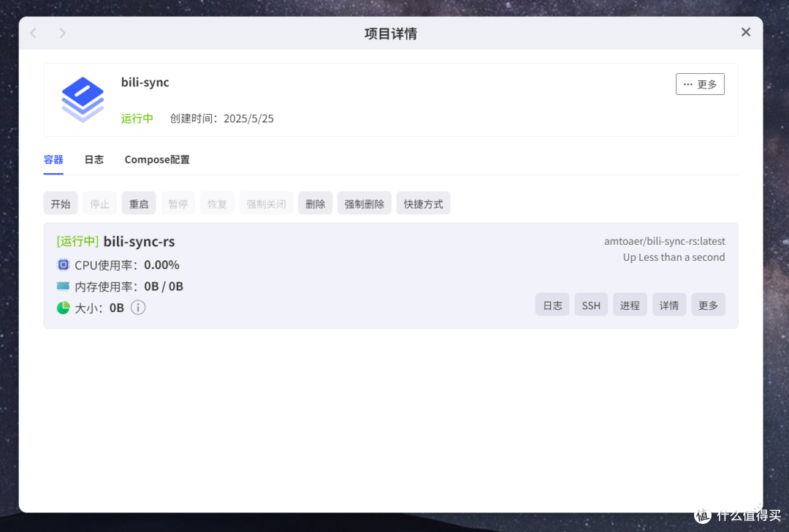Switch to the 日志 tab

94,160
